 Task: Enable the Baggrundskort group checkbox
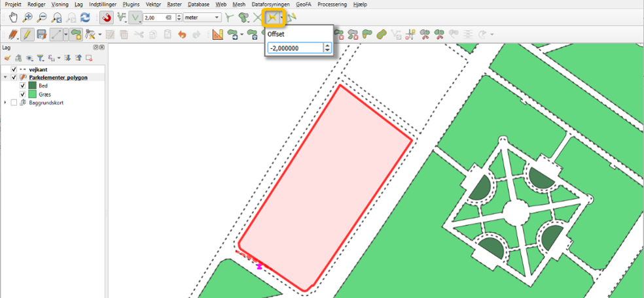pos(14,103)
